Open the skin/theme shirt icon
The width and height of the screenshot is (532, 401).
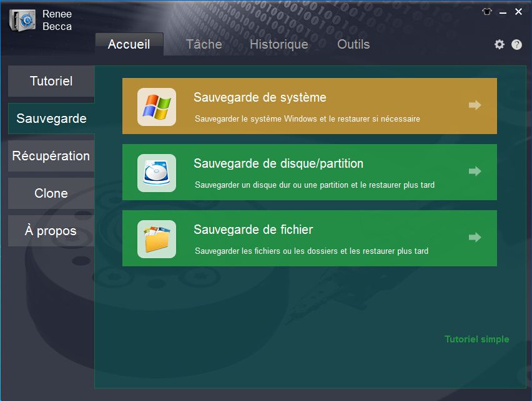coord(487,12)
